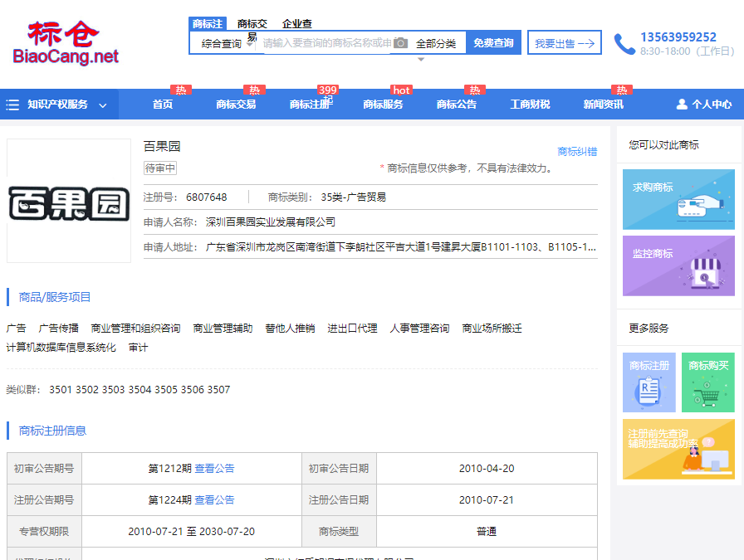744x560 pixels.
Task: Open 查看公告 link for 第1224期
Action: click(214, 499)
